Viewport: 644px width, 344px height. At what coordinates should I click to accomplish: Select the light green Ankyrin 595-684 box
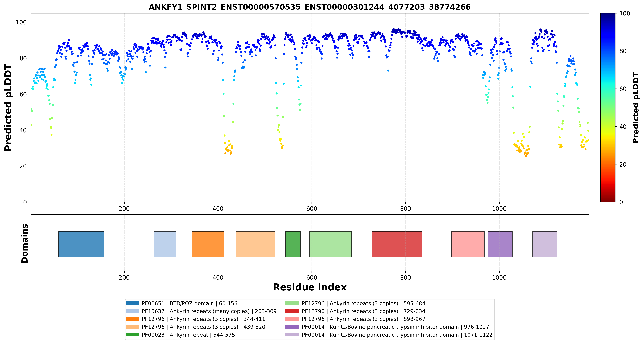click(330, 244)
